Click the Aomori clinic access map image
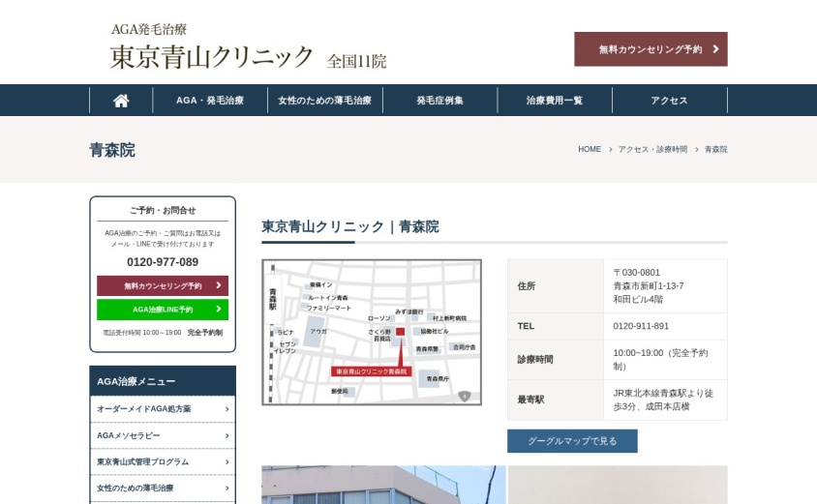Image resolution: width=817 pixels, height=504 pixels. (372, 332)
